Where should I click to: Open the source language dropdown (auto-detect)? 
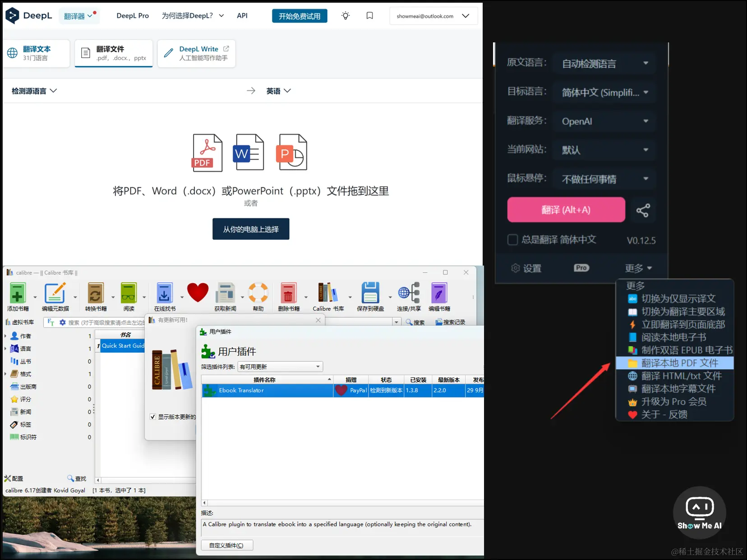(604, 64)
